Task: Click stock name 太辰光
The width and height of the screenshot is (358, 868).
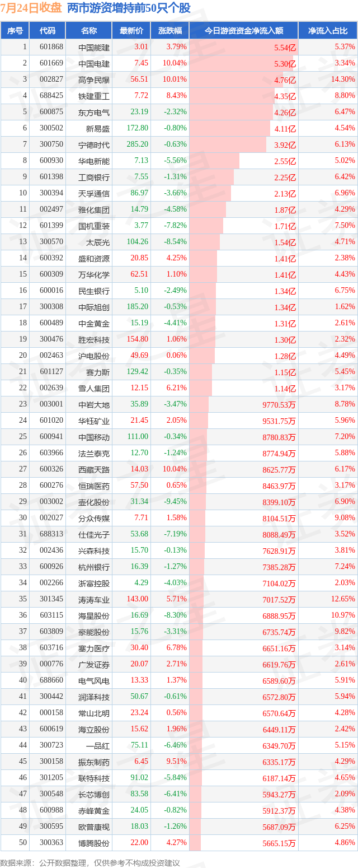Action: (98, 242)
